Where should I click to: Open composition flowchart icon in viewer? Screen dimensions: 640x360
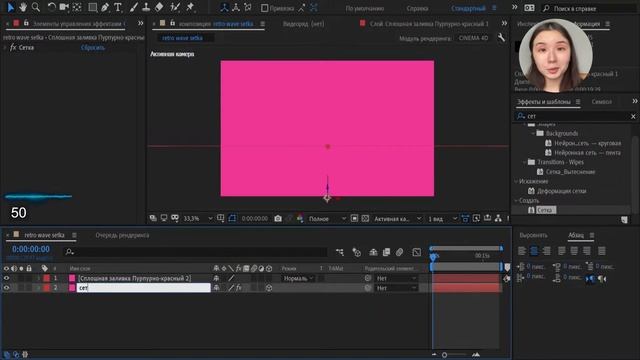(x=498, y=219)
